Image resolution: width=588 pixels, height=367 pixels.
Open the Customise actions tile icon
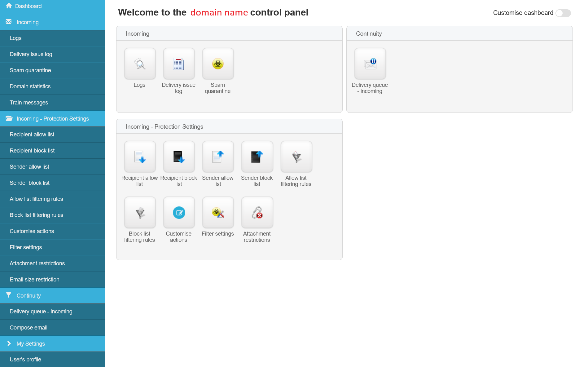pyautogui.click(x=179, y=212)
